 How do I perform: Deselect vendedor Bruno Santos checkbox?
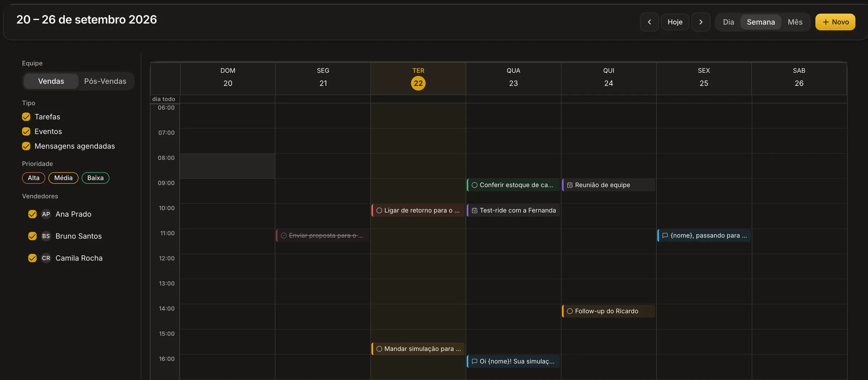[x=33, y=236]
